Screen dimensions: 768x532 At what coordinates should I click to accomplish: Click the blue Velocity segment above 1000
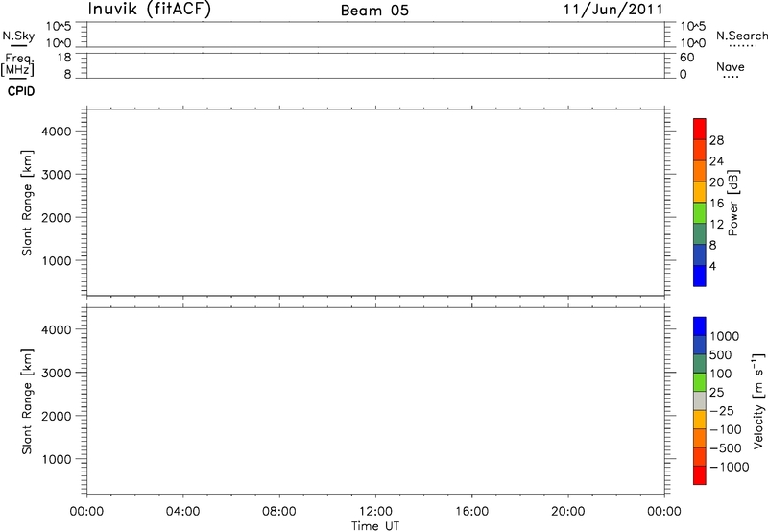point(700,326)
